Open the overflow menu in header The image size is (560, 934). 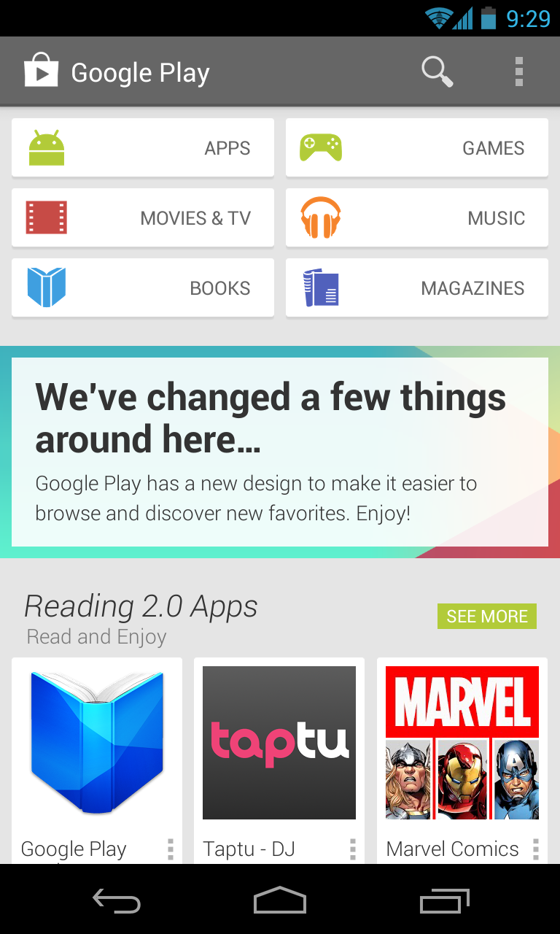(x=518, y=72)
